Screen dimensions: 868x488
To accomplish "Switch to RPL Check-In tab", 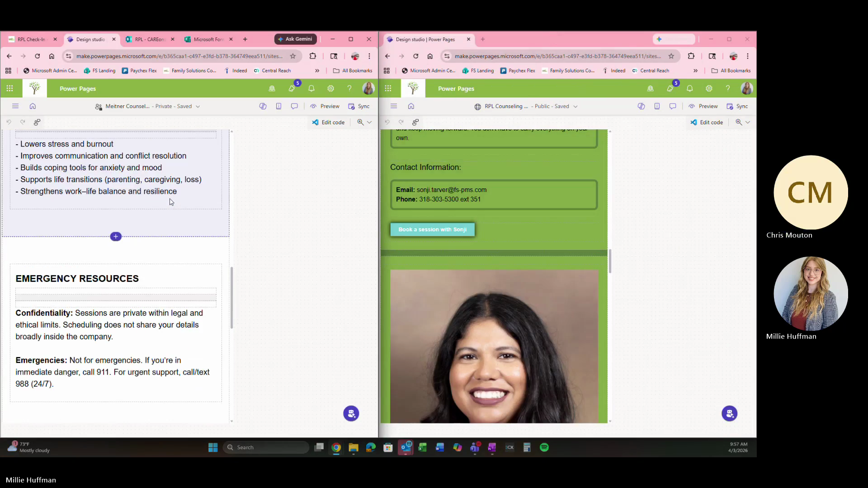I will 31,39.
